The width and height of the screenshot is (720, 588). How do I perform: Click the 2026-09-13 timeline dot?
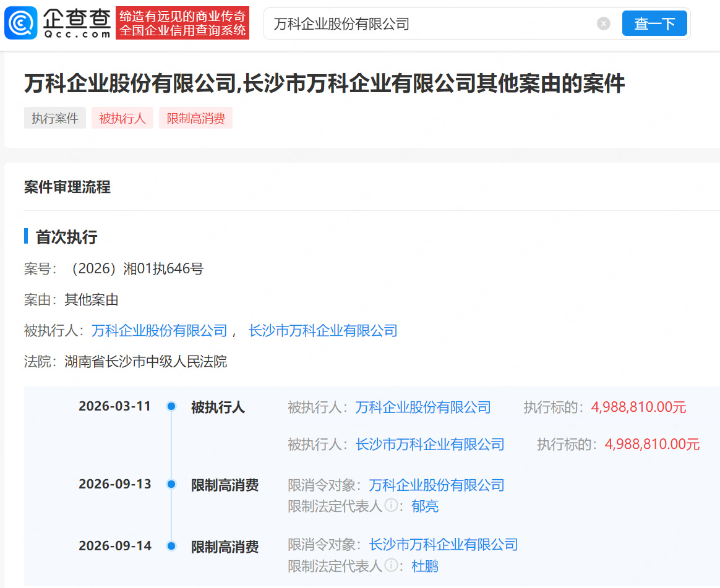point(171,484)
